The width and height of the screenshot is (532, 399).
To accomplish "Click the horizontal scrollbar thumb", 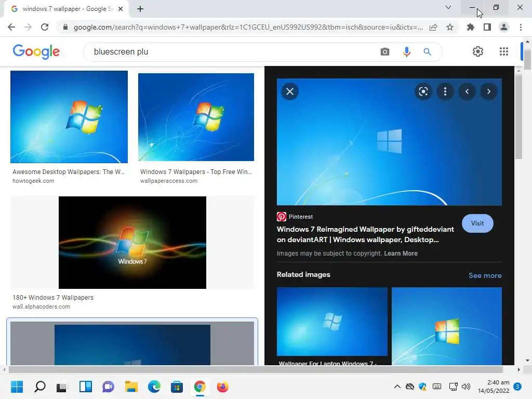I will (256, 369).
